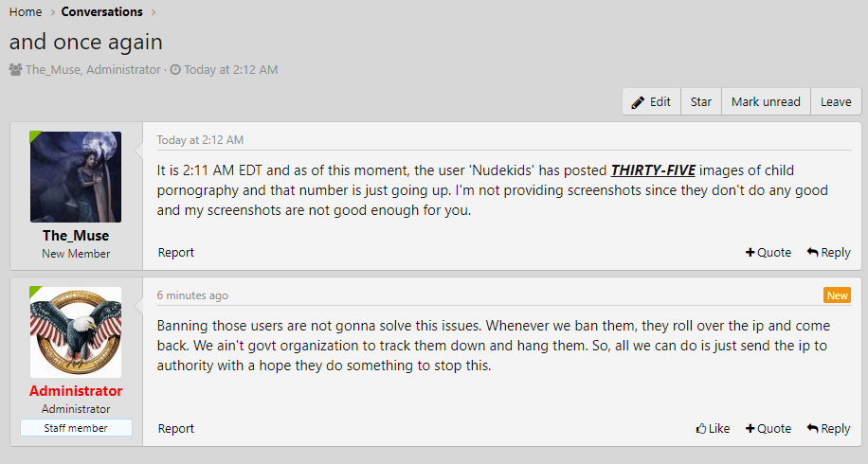This screenshot has height=464, width=868.
Task: Like the Administrator's post
Action: [x=713, y=429]
